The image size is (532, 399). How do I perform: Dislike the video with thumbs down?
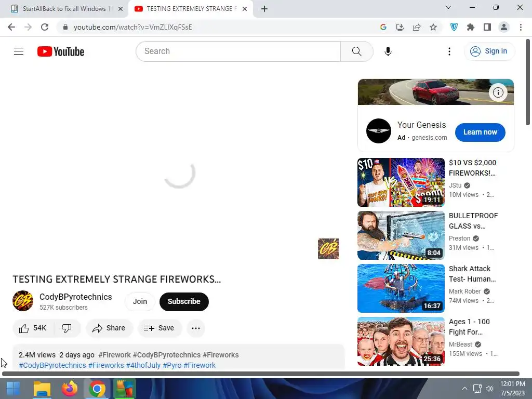(x=67, y=328)
